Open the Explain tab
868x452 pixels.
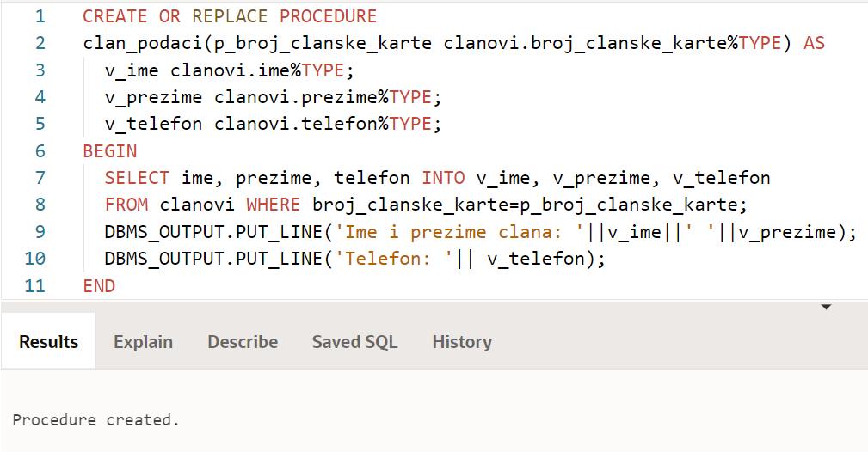pos(143,342)
